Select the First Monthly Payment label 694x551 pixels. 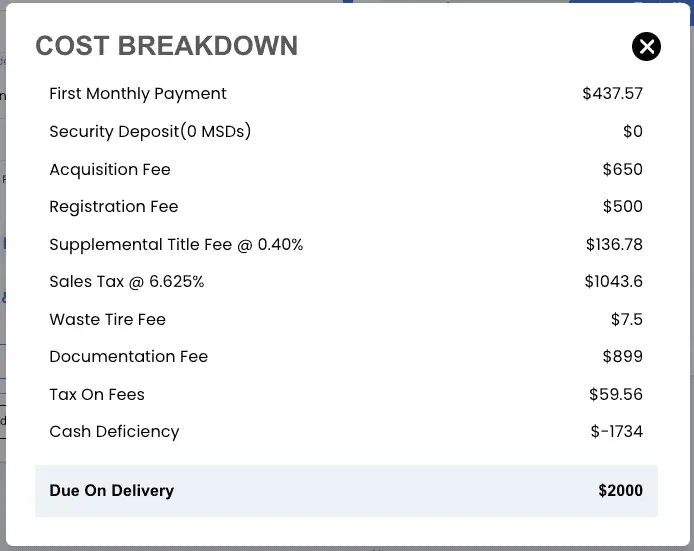138,94
